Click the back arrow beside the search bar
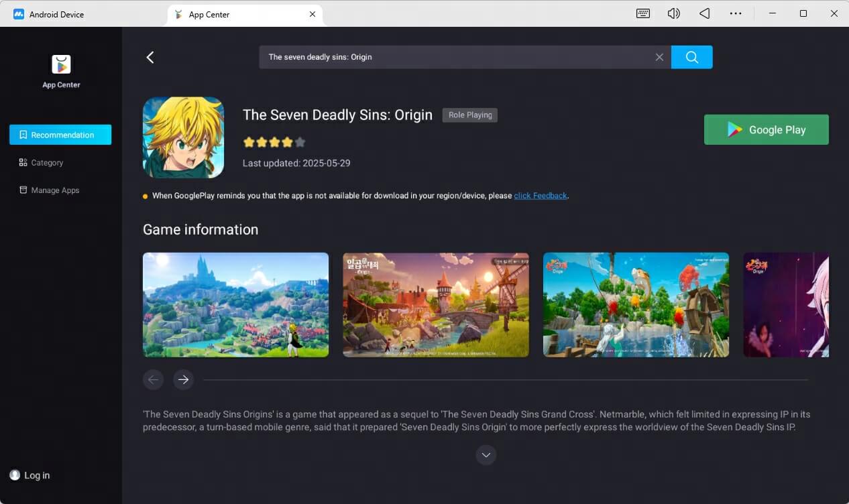Screen dimensions: 849x504 (x=150, y=57)
